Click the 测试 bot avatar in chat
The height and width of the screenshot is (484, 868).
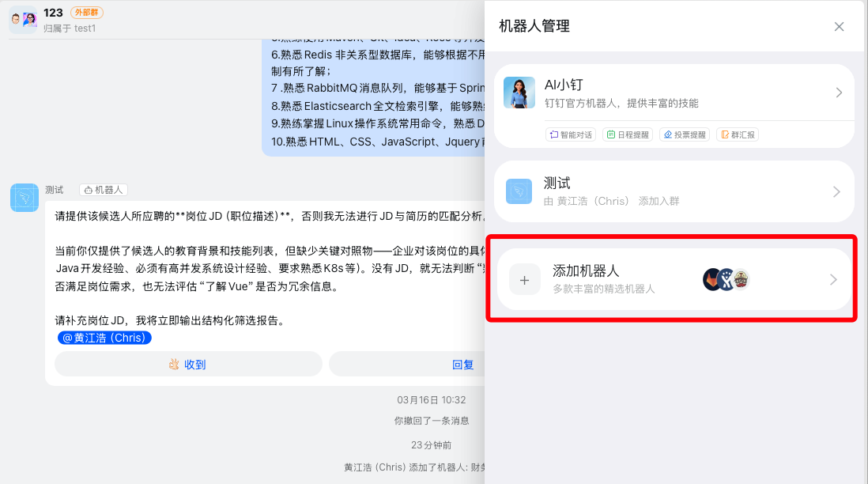[25, 198]
